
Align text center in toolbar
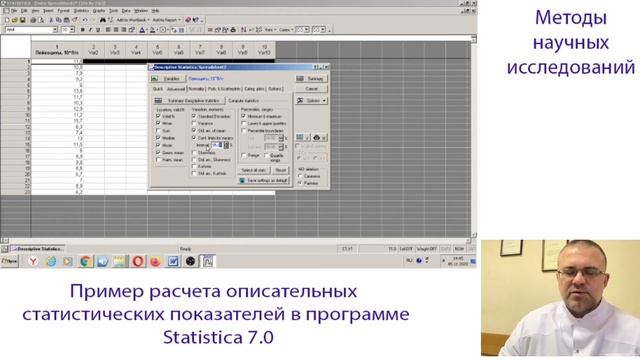click(116, 30)
